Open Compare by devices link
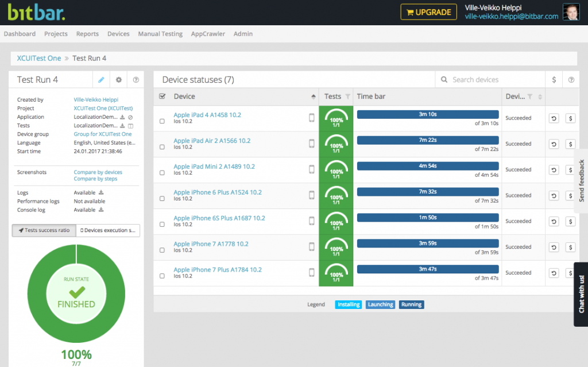Screen dimensions: 588x367 [x=98, y=172]
